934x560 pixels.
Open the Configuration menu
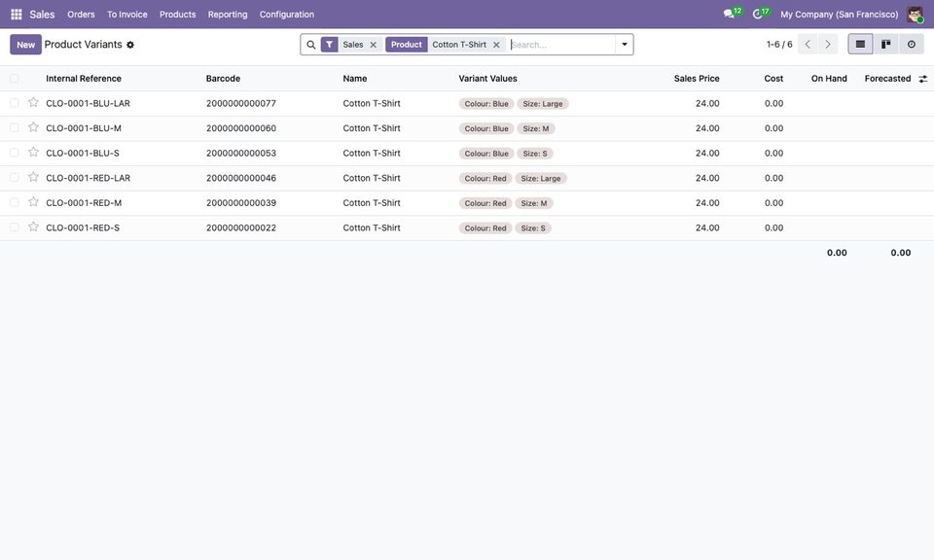tap(286, 15)
